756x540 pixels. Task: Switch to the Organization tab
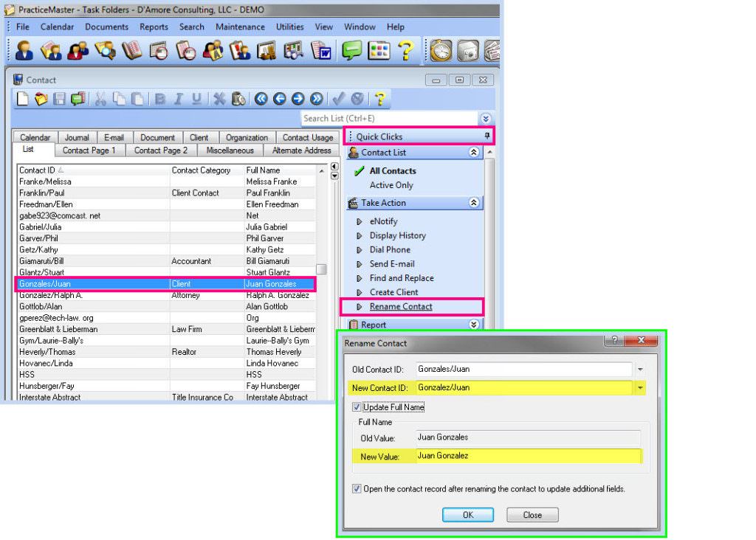point(247,138)
